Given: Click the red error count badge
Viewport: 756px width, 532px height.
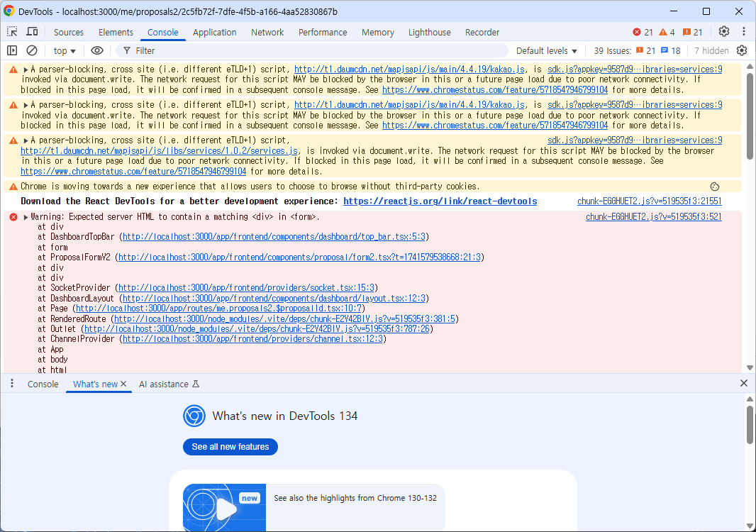Looking at the screenshot, I should pos(643,32).
